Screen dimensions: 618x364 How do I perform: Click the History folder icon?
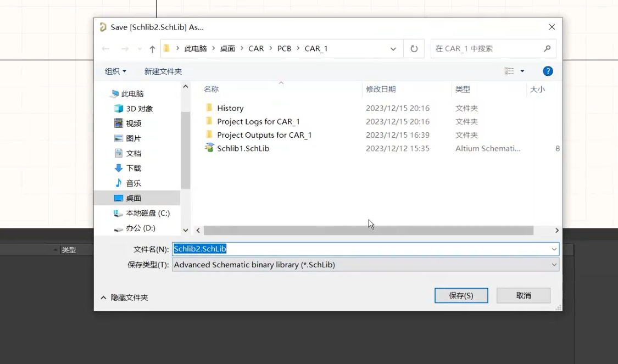tap(209, 108)
